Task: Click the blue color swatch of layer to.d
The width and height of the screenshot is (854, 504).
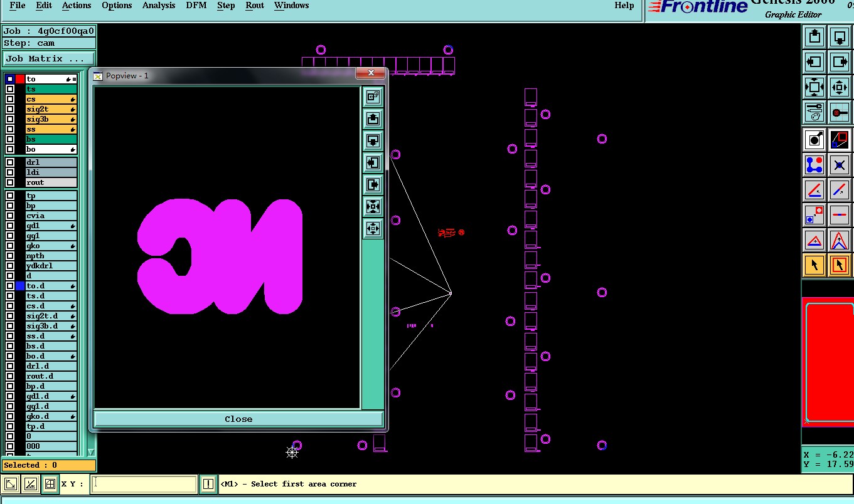Action: coord(20,286)
